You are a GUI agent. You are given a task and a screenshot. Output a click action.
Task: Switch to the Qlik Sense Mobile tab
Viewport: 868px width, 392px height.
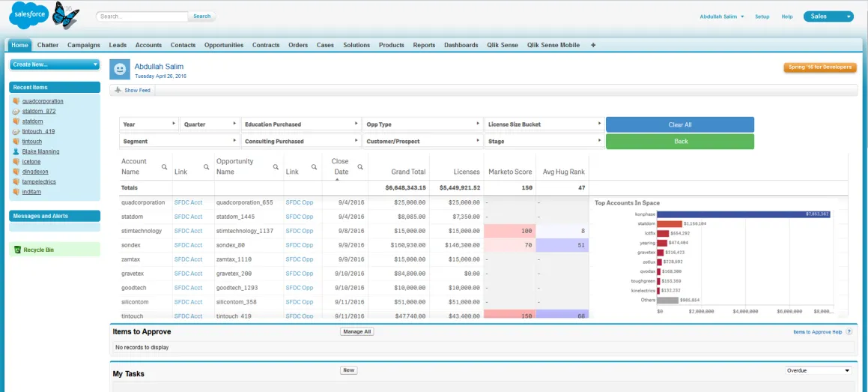[553, 45]
